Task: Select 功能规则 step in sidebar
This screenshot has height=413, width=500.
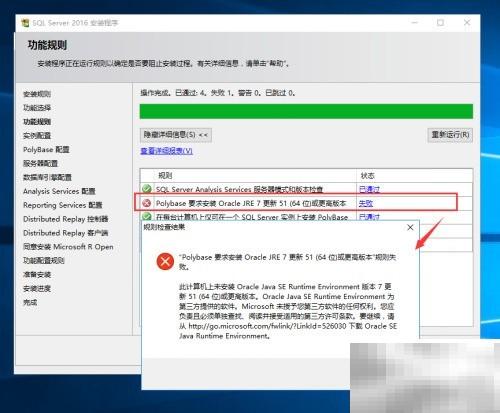Action: click(x=37, y=122)
